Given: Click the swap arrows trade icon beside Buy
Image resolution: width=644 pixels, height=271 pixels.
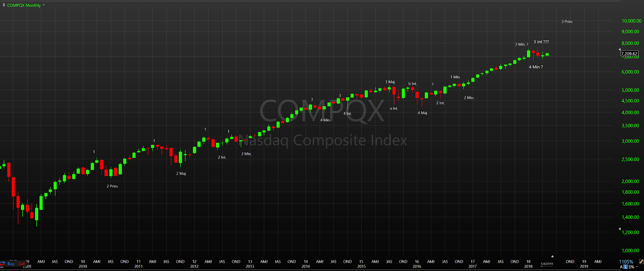Looking at the screenshot, I should (x=2, y=263).
